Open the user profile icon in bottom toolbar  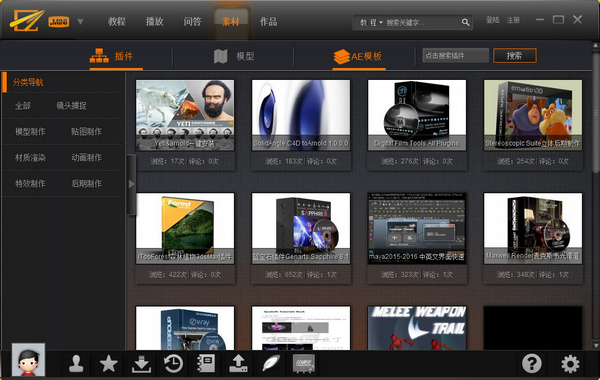click(x=76, y=363)
